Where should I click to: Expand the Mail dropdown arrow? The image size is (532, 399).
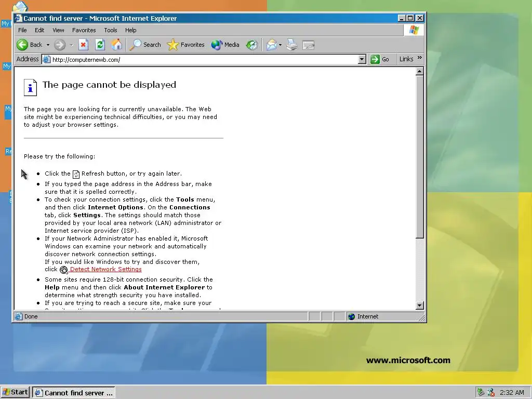tap(280, 45)
